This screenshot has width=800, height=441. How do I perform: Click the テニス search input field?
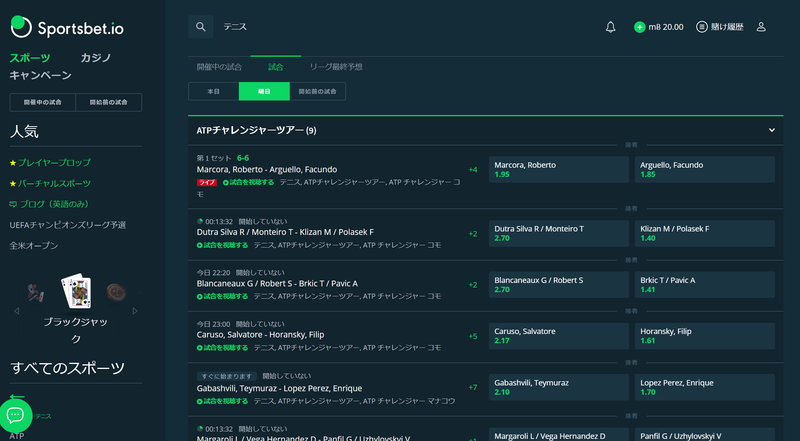tap(400, 27)
